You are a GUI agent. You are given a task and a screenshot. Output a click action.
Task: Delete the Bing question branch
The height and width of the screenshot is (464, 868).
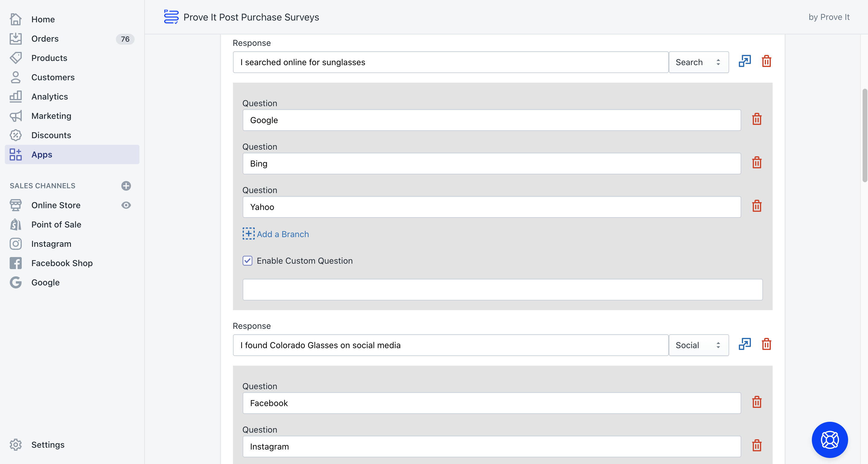pos(756,163)
